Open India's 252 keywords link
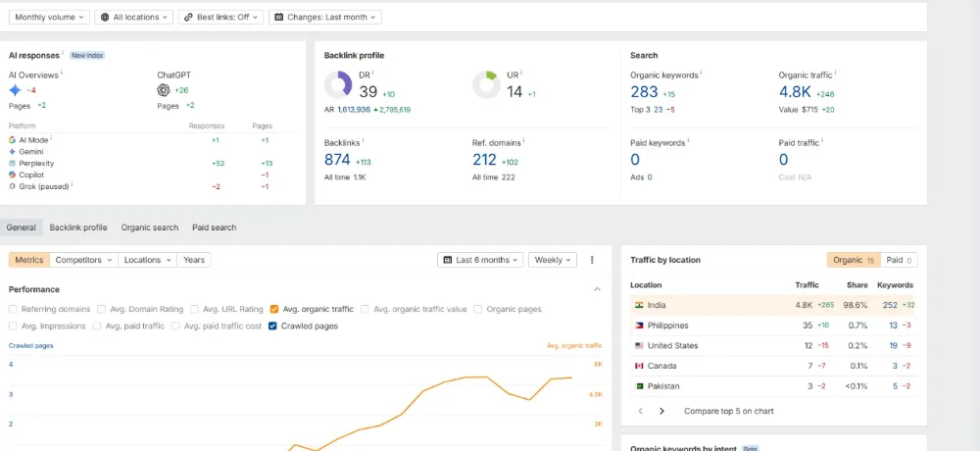This screenshot has height=451, width=980. tap(890, 305)
